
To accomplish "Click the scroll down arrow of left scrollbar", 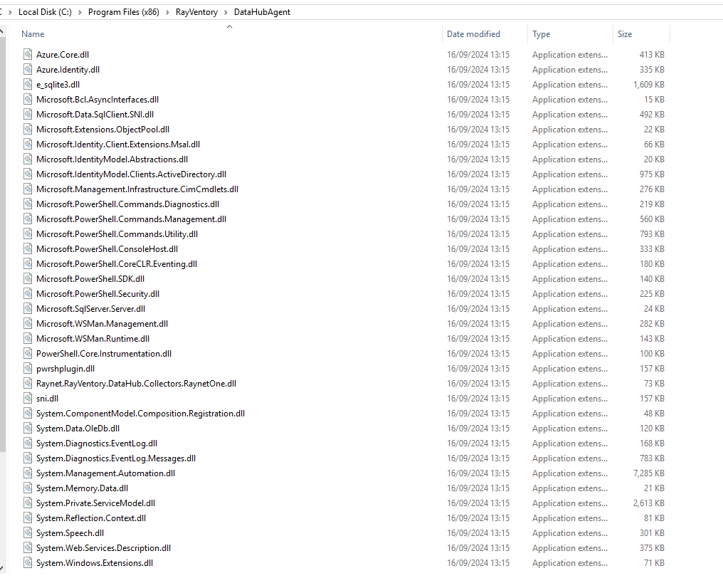I will [x=2, y=568].
